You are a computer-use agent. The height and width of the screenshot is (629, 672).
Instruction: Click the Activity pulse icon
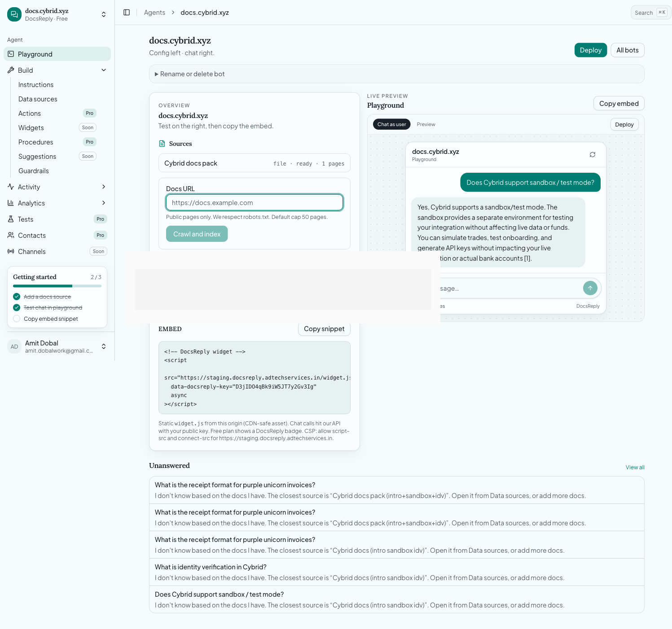[11, 187]
